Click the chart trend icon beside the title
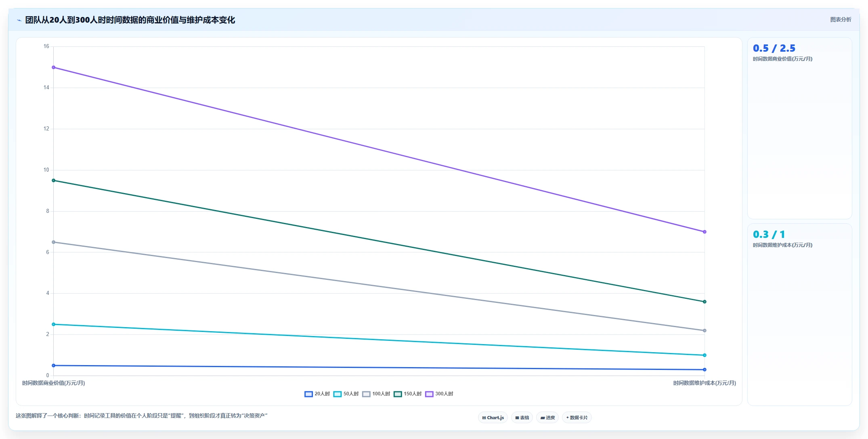This screenshot has width=868, height=439. pyautogui.click(x=19, y=20)
